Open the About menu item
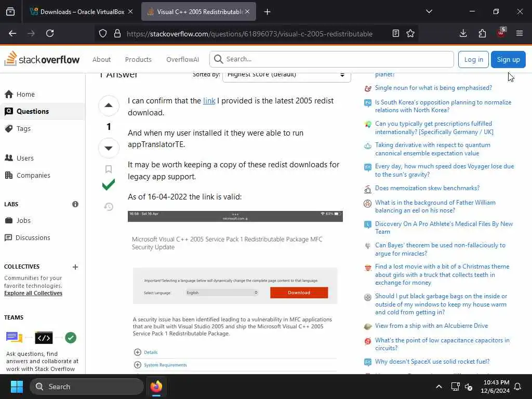532x399 pixels. (101, 59)
